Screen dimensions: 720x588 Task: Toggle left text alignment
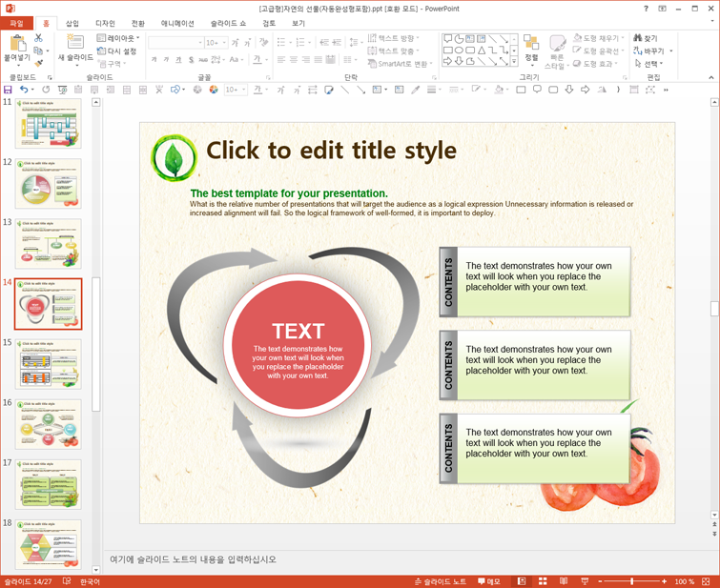[281, 59]
